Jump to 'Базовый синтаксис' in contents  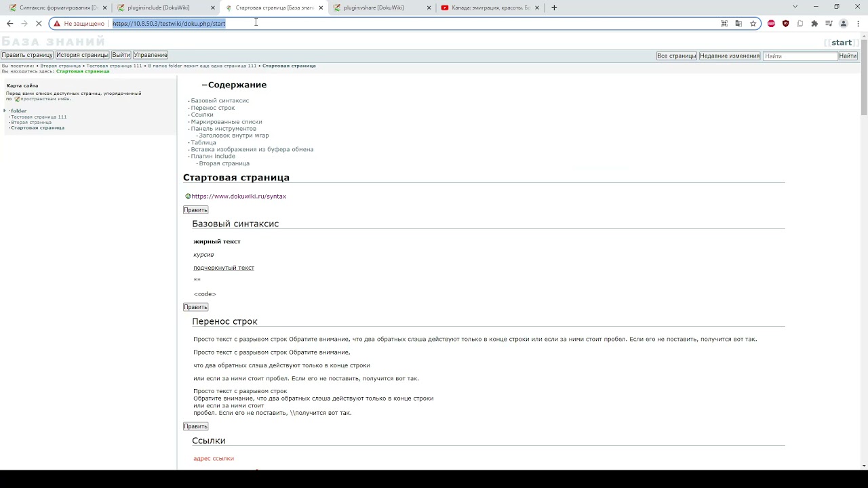[220, 100]
